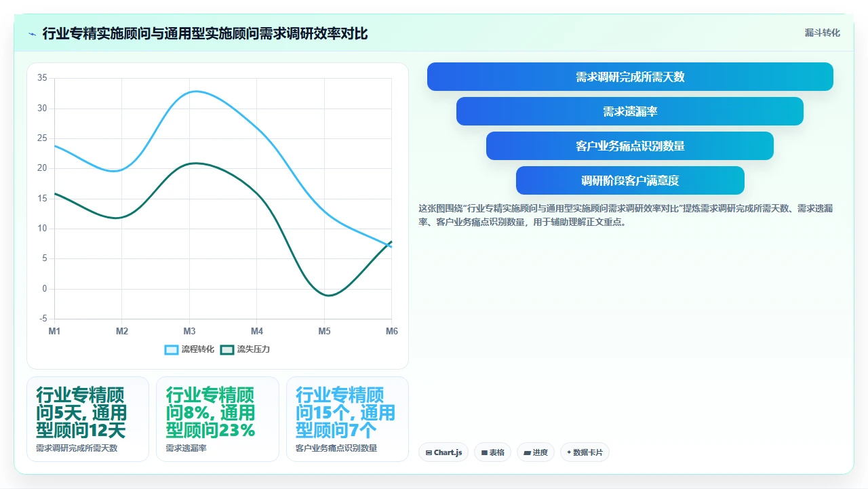The height and width of the screenshot is (489, 868).
Task: Click the icon inside the Chart.js tag
Action: tap(429, 452)
